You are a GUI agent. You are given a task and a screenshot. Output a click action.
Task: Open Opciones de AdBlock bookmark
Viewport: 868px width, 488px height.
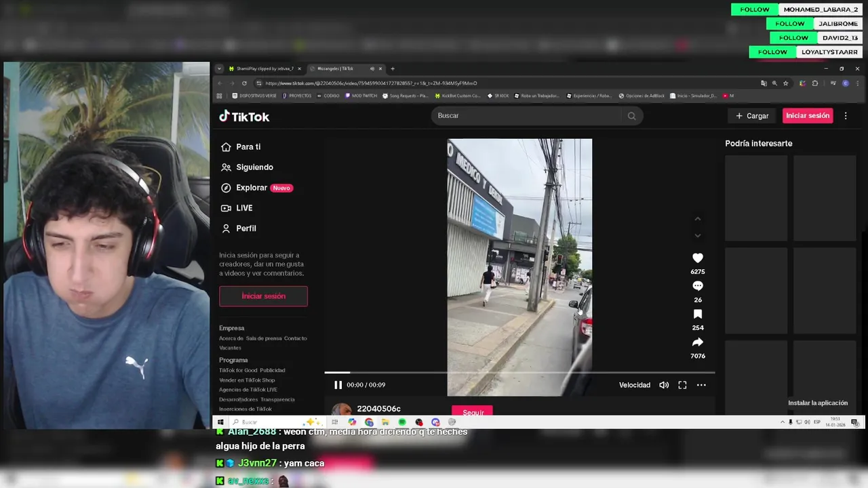pyautogui.click(x=642, y=96)
